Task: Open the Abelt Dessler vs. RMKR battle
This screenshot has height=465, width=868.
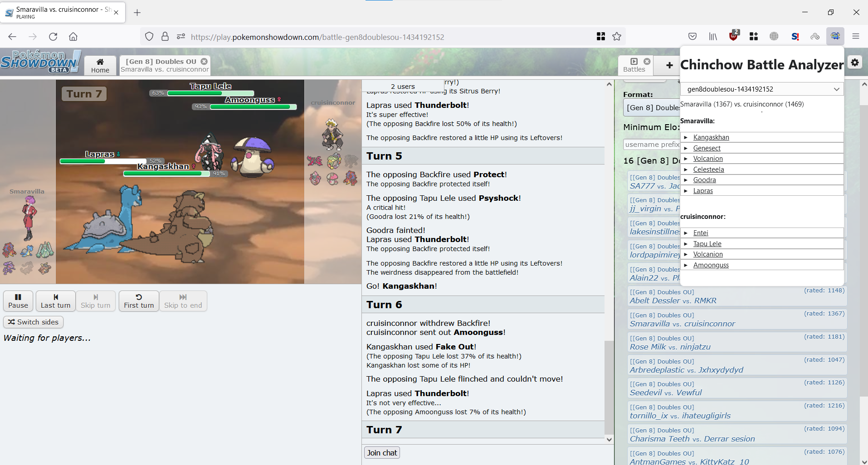Action: tap(737, 296)
